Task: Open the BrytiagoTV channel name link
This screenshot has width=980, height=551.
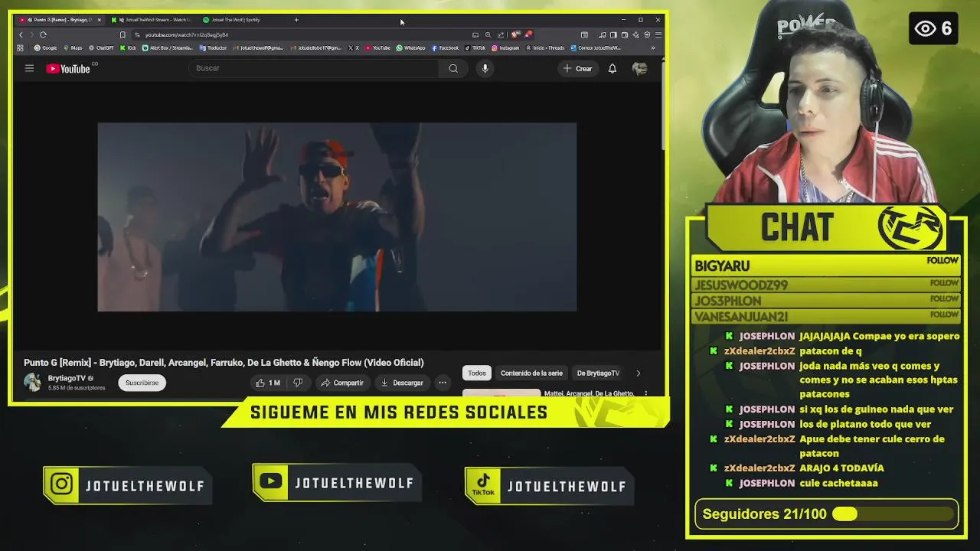Action: pyautogui.click(x=67, y=378)
